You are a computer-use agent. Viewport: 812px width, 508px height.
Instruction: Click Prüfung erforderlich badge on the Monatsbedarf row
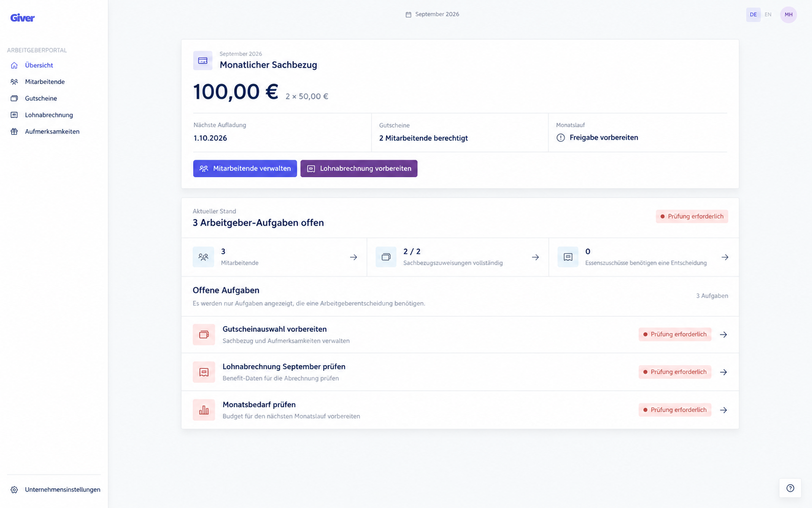(x=675, y=410)
